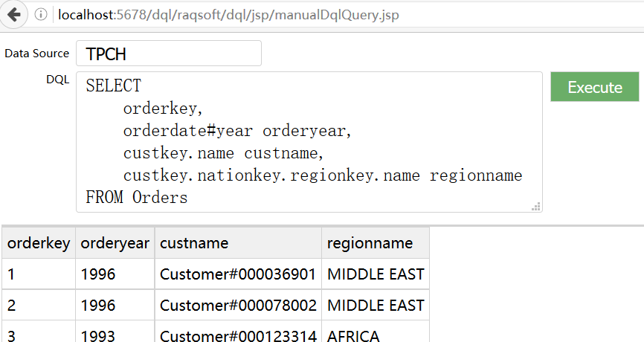Select the orderkey column header
This screenshot has width=644, height=342.
tap(39, 243)
